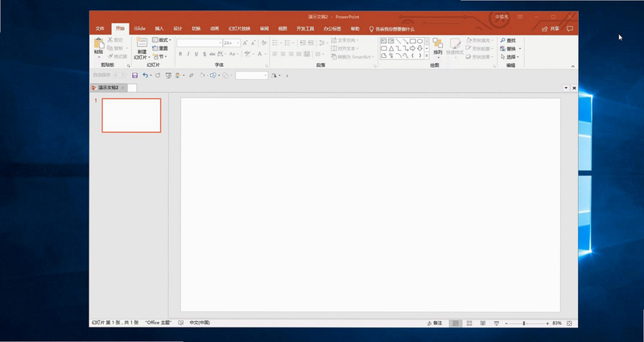644x342 pixels.
Task: Select the triangle shape in gallery
Action: 391,48
